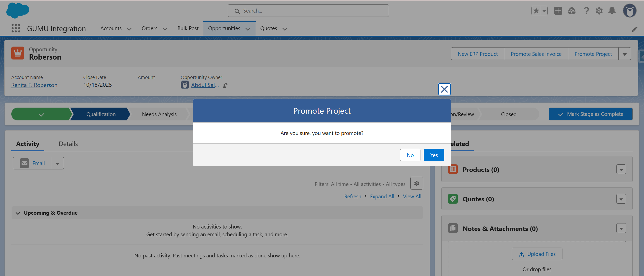Click the Global Actions plus icon

(558, 11)
